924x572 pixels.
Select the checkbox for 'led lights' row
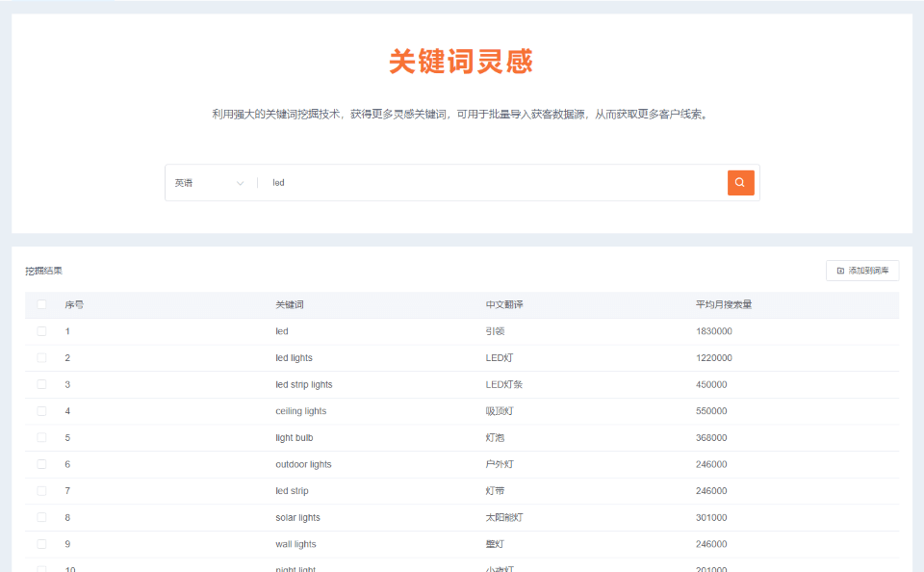[41, 358]
